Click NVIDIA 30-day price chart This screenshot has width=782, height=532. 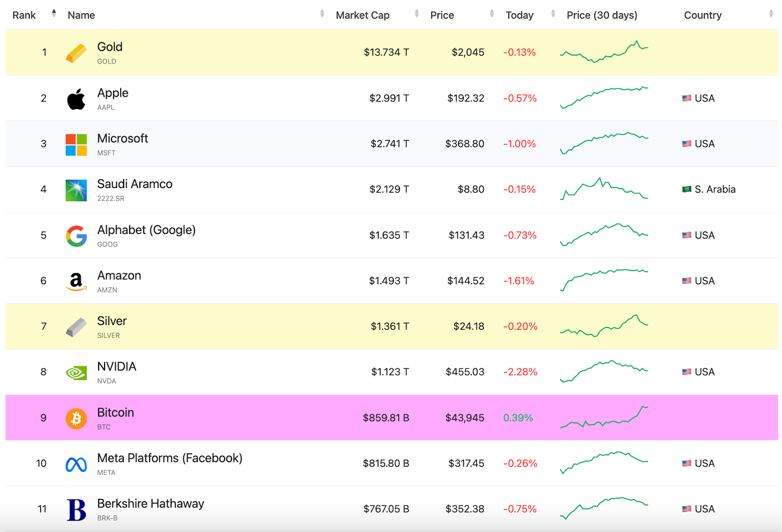[x=604, y=371]
